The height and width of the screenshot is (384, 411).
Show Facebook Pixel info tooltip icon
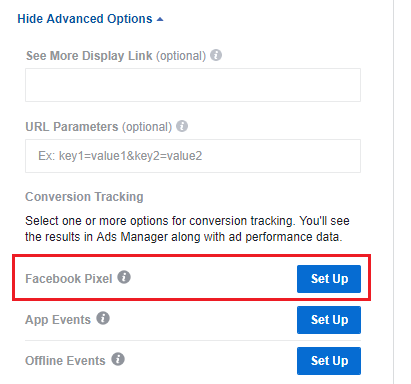(124, 277)
